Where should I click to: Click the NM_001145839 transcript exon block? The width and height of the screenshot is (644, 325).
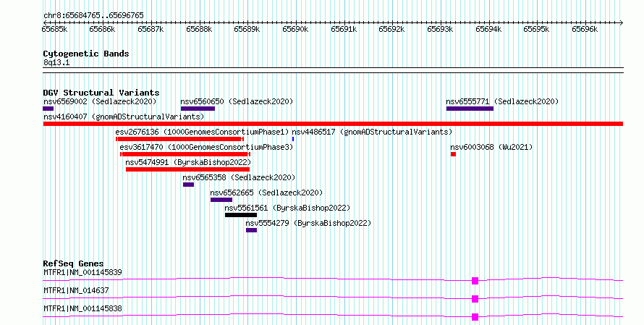[475, 281]
